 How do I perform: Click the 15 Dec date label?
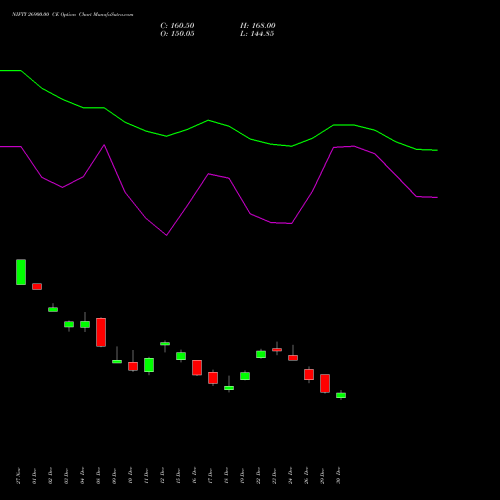point(179,476)
